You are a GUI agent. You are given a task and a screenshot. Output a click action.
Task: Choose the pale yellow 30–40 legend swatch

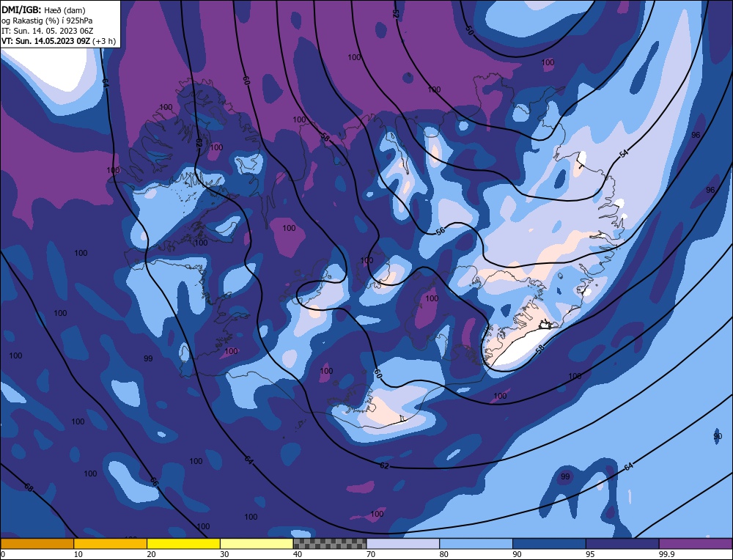pyautogui.click(x=257, y=544)
